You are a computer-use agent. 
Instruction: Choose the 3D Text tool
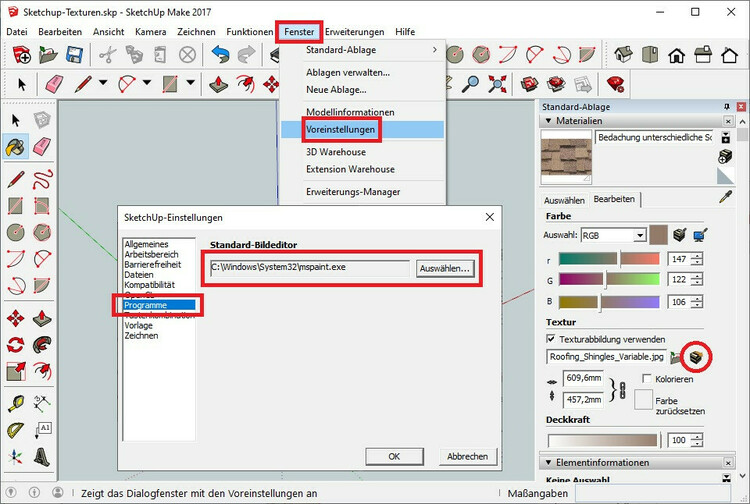[42, 457]
